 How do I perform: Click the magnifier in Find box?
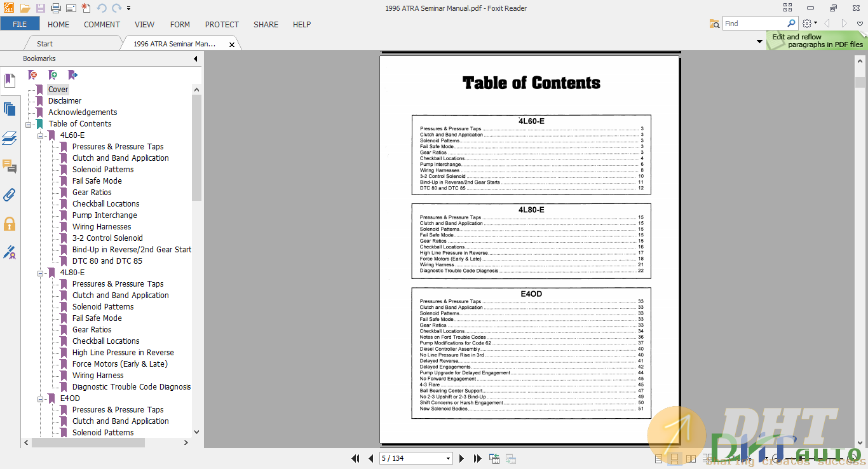(791, 24)
